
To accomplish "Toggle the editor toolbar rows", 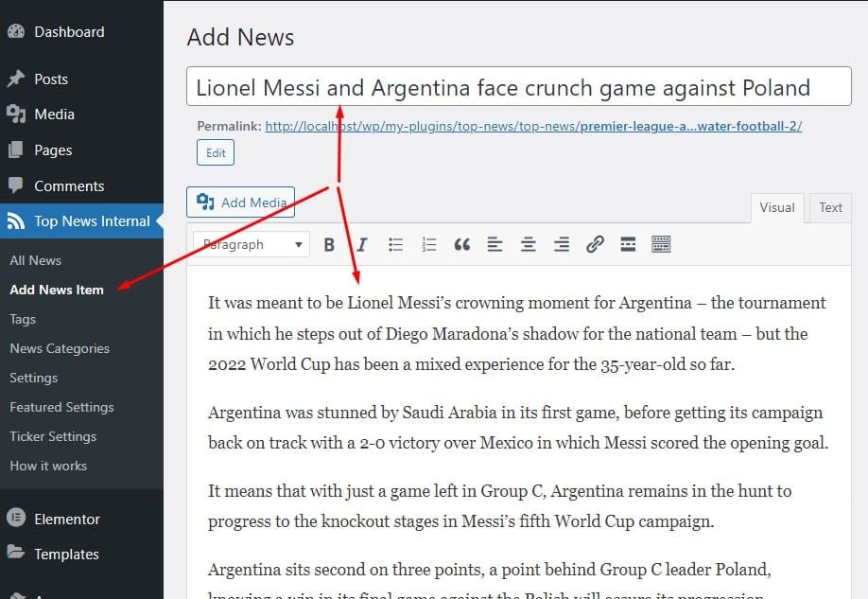I will click(661, 245).
